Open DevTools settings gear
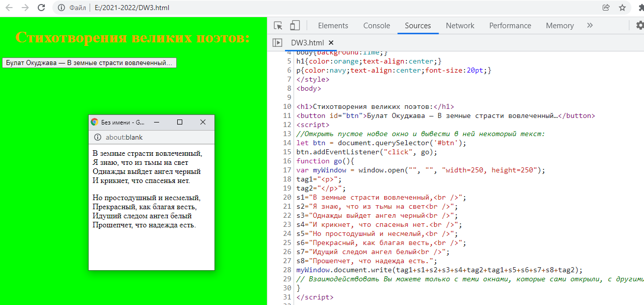The height and width of the screenshot is (305, 644). coord(639,25)
